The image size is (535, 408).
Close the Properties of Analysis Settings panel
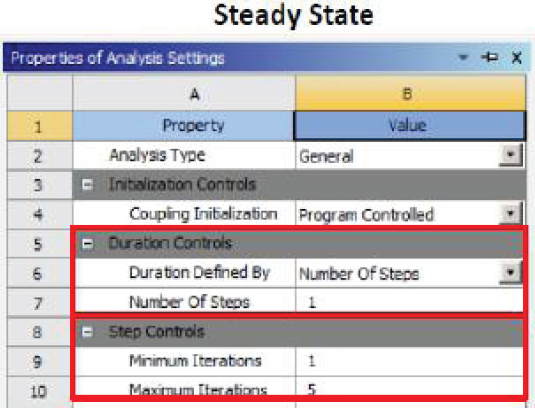(517, 58)
